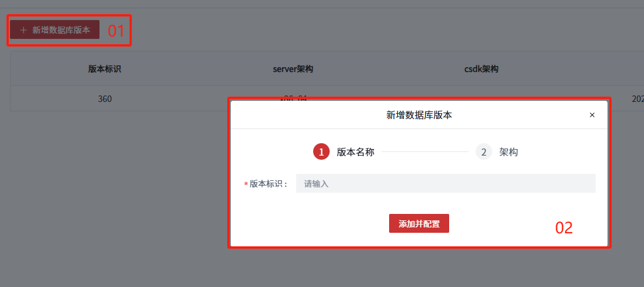Click the red step 1 circle
644x287 pixels.
pos(321,152)
